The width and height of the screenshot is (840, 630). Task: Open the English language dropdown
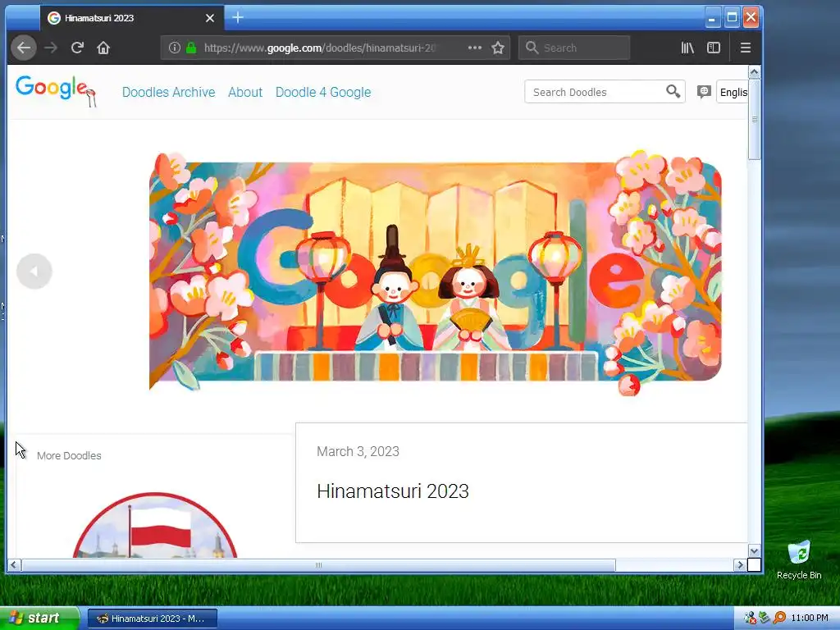tap(733, 92)
